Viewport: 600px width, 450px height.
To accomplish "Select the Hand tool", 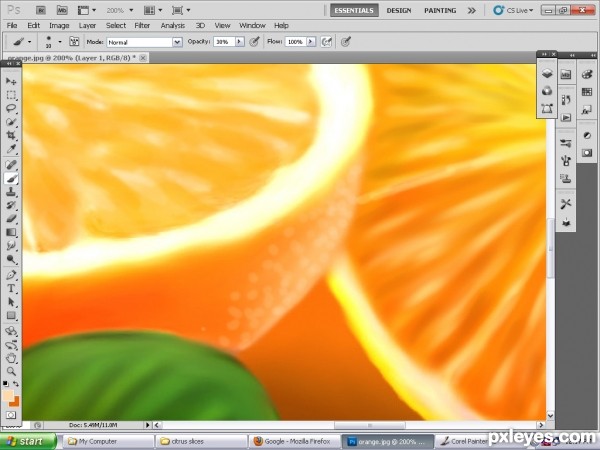I will (x=11, y=359).
